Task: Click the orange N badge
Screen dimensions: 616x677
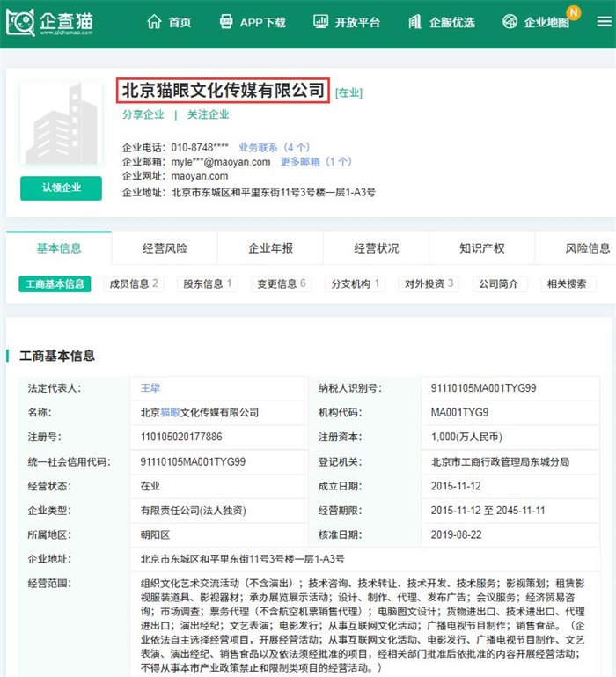Action: (574, 12)
